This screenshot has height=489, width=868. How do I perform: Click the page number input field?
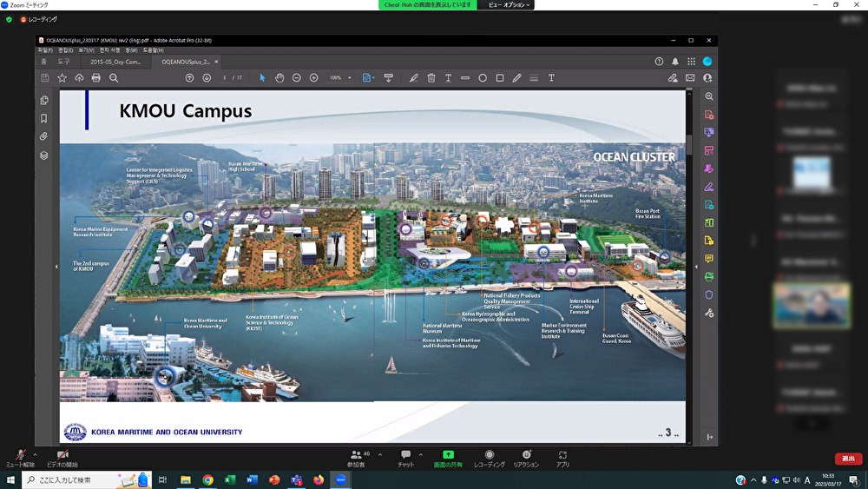coord(224,78)
